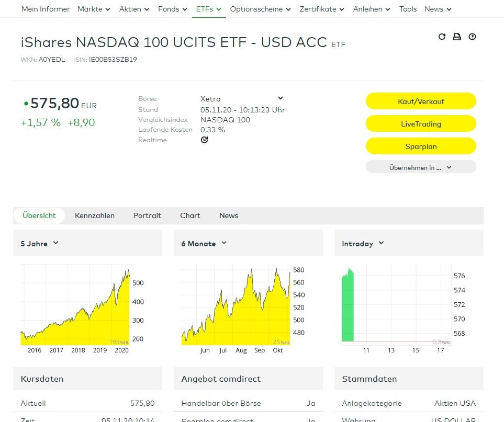Click the refresh icon beside the ETF title

(x=442, y=37)
